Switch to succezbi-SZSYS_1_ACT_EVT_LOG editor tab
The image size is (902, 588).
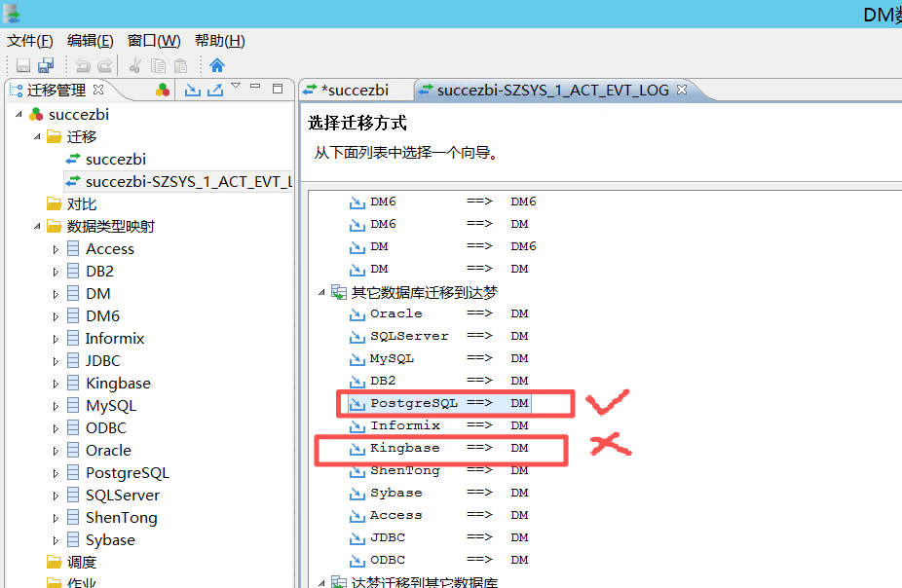click(553, 91)
